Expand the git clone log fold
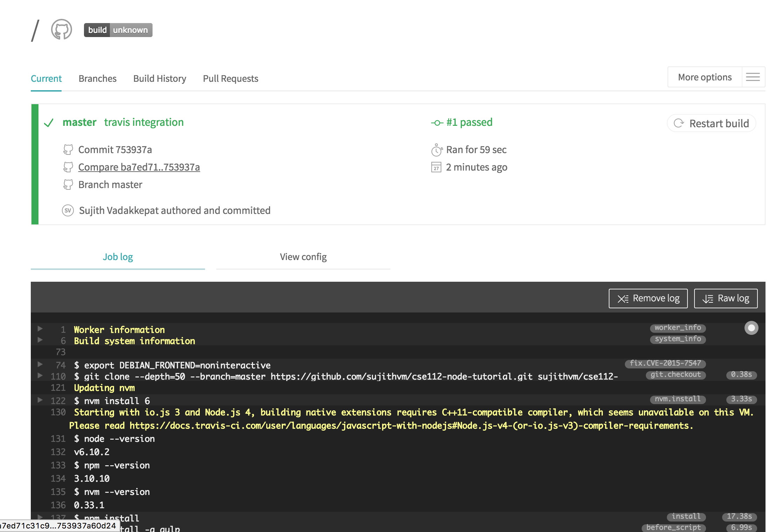Image resolution: width=776 pixels, height=532 pixels. (40, 375)
